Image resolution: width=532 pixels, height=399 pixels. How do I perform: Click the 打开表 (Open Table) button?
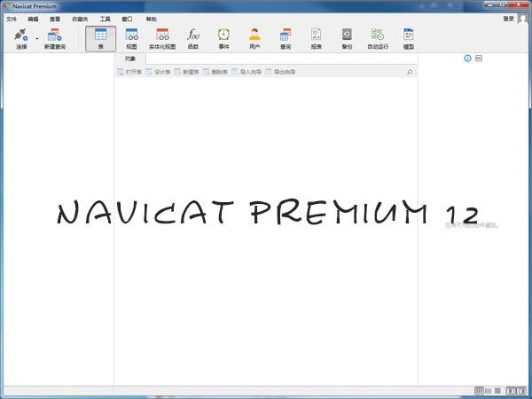coord(129,72)
